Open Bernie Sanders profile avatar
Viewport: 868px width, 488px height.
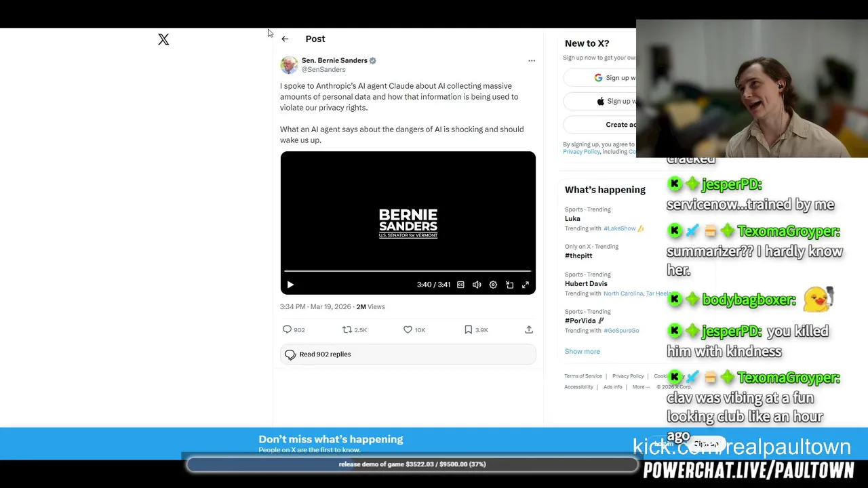289,64
